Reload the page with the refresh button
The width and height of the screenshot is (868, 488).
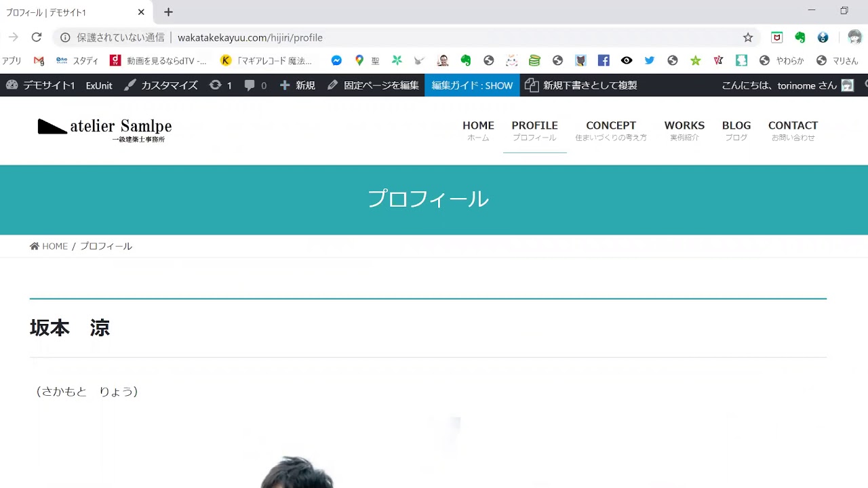[37, 37]
